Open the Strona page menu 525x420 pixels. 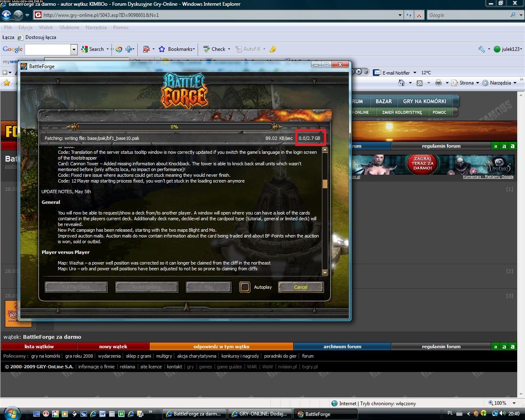click(x=465, y=83)
